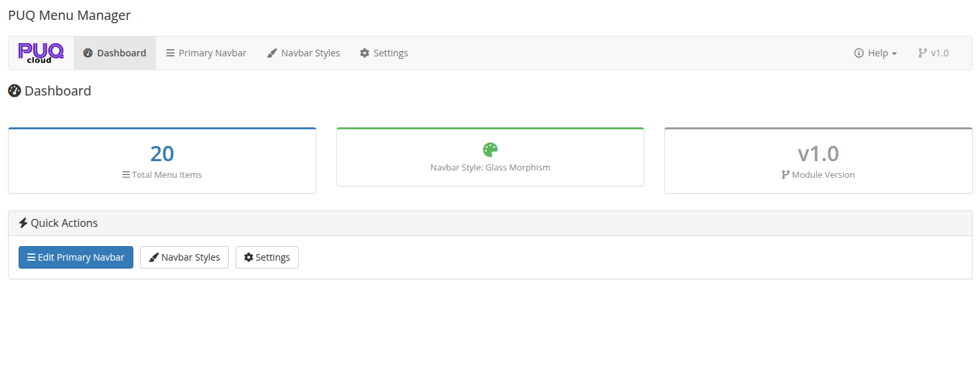Click the green palette icon in Navbar Style card
The height and width of the screenshot is (390, 980).
click(490, 150)
